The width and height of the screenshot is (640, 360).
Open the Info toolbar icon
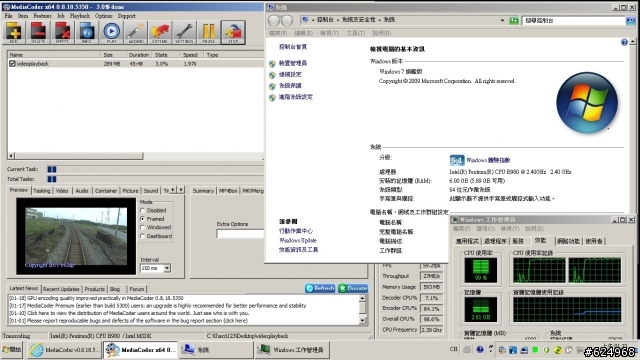click(87, 32)
